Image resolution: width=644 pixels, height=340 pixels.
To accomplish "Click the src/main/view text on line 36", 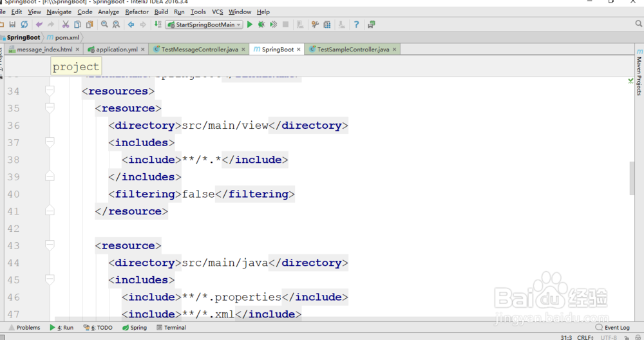I will point(225,125).
